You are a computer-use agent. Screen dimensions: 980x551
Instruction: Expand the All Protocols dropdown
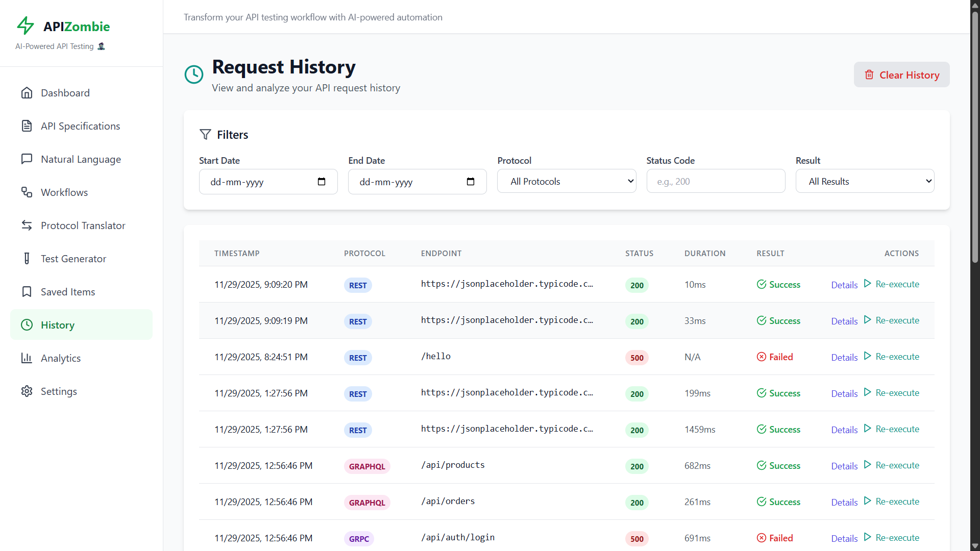click(567, 181)
